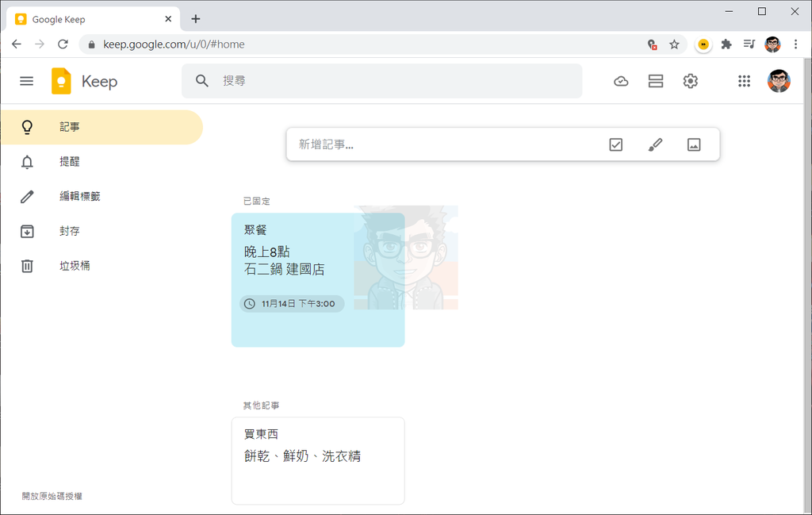The width and height of the screenshot is (812, 515).
Task: Open the Chrome three-dot menu
Action: (x=795, y=44)
